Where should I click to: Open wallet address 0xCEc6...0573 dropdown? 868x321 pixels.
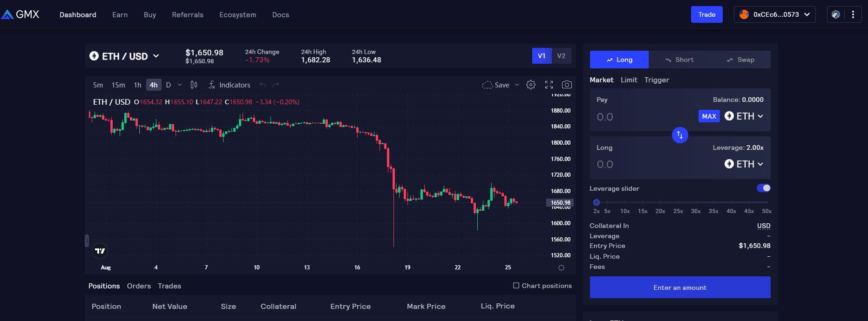click(775, 14)
